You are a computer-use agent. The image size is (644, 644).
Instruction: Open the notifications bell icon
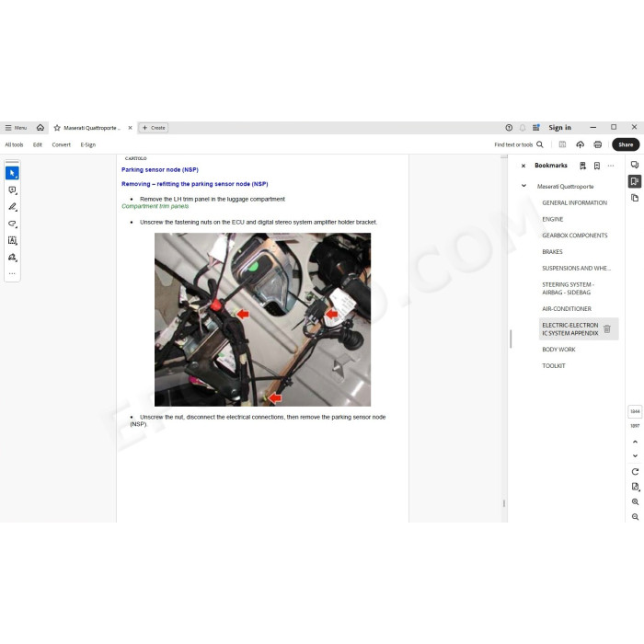523,128
